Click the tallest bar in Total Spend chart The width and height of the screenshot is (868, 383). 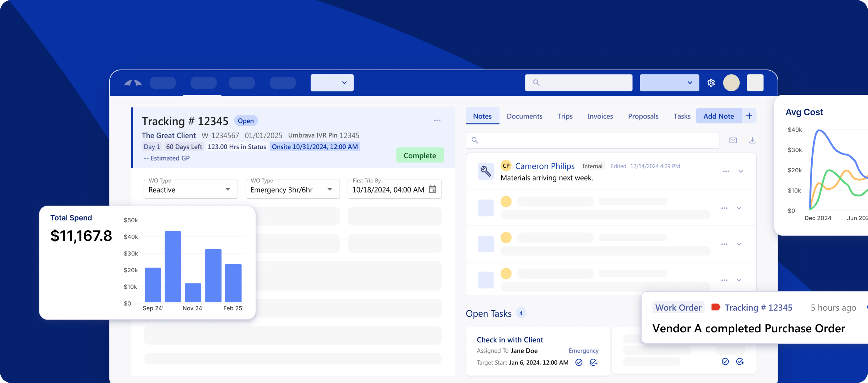173,266
